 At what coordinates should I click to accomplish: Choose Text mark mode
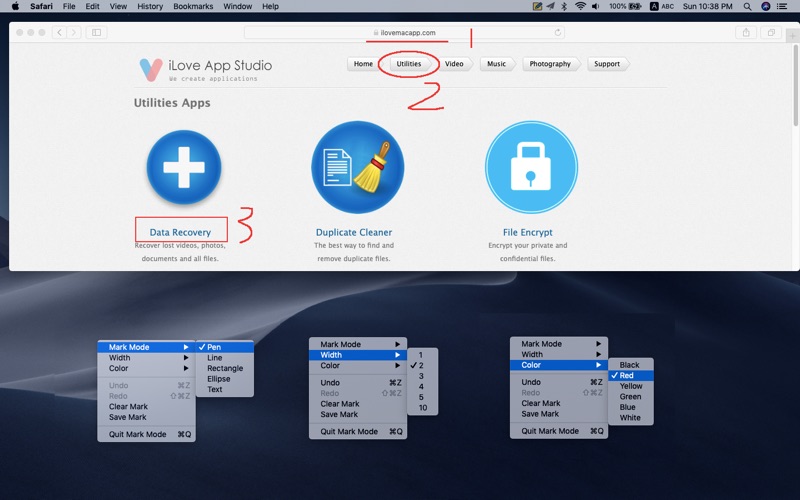[224, 389]
